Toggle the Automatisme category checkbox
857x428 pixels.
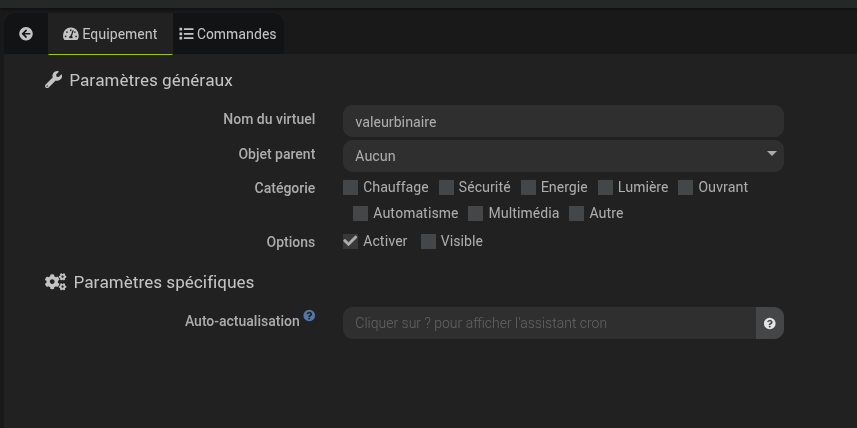[361, 213]
